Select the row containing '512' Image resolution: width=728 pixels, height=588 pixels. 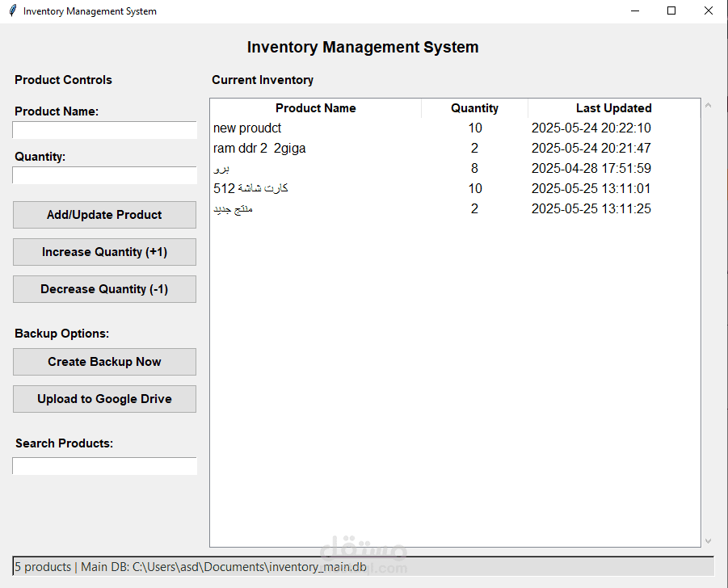tap(455, 188)
